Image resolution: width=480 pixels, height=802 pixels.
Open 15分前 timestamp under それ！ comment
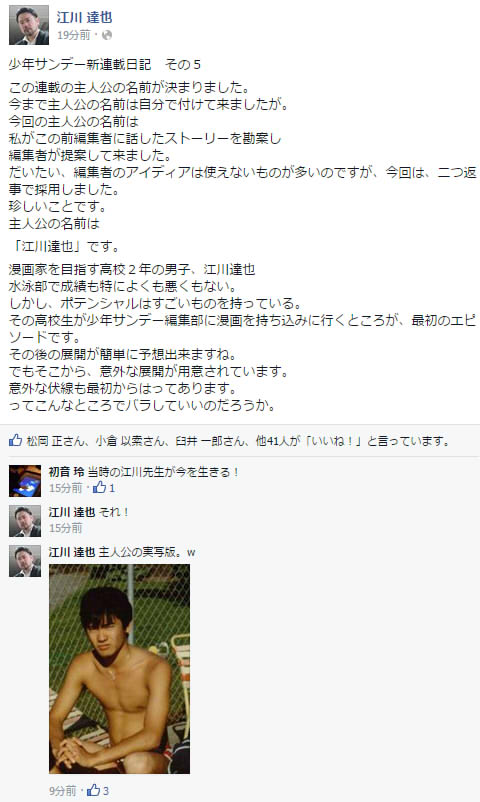tap(65, 528)
